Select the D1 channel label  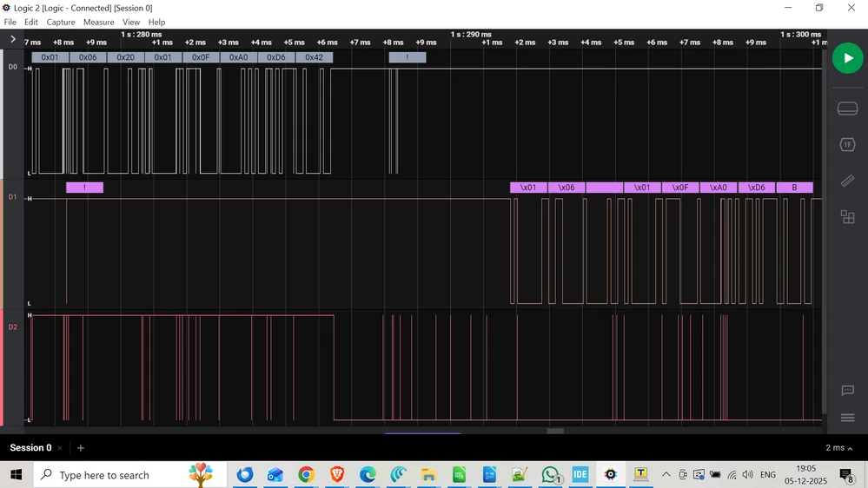pyautogui.click(x=12, y=197)
